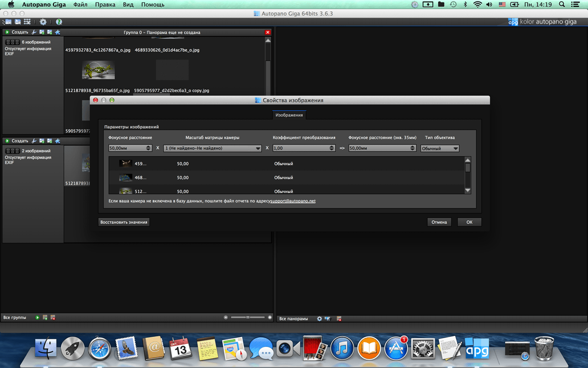Open the help question-mark icon

tap(59, 22)
